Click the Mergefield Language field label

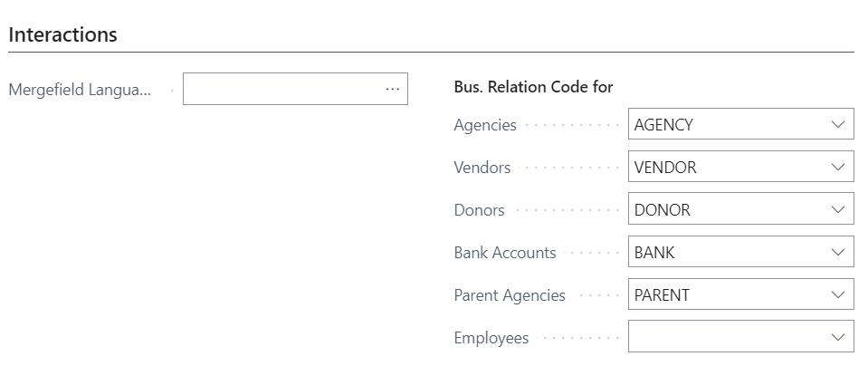80,90
